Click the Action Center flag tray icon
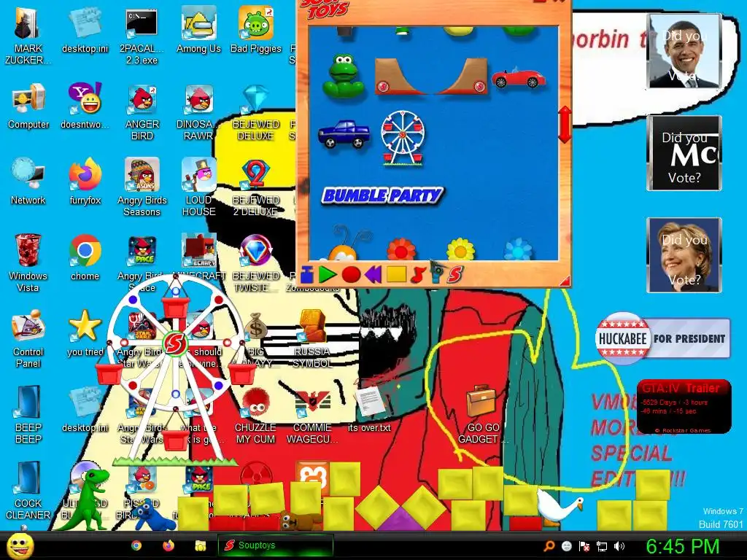This screenshot has height=560, width=747. coord(584,546)
